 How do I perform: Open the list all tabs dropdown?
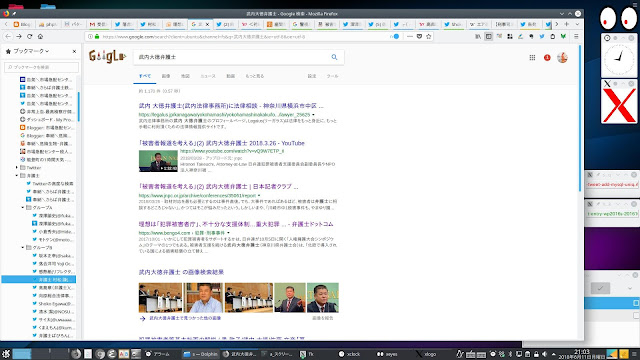click(x=577, y=24)
